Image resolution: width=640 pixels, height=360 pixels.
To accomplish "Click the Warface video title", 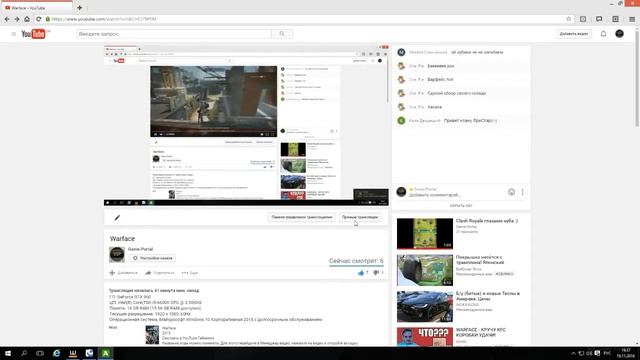I will pyautogui.click(x=122, y=239).
